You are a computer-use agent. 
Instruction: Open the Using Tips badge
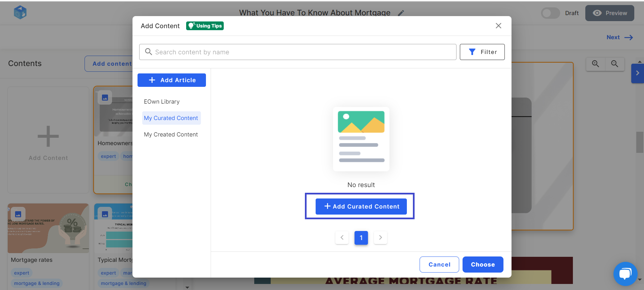click(205, 26)
